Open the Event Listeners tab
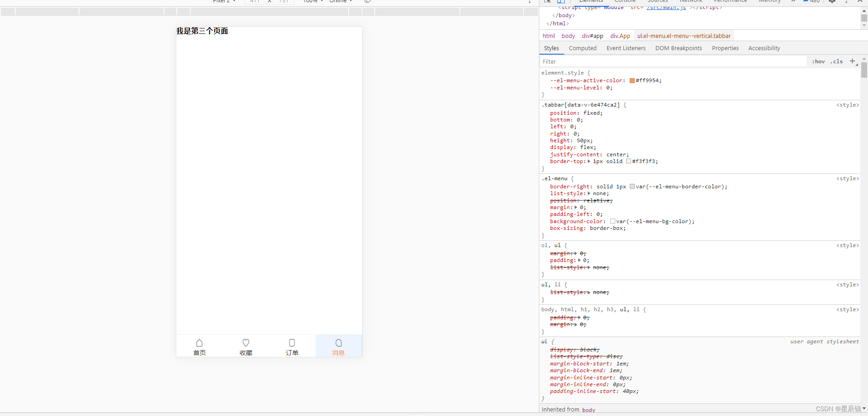Screen dimensions: 868x416 click(x=626, y=48)
